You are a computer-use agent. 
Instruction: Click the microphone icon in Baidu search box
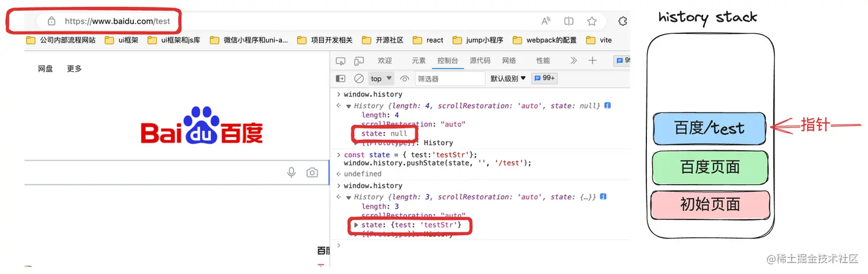292,173
